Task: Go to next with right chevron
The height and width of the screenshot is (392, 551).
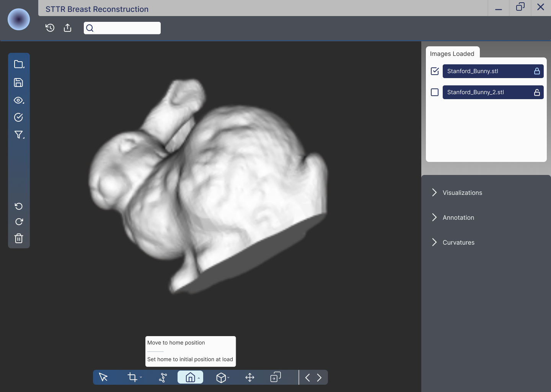Action: click(319, 378)
